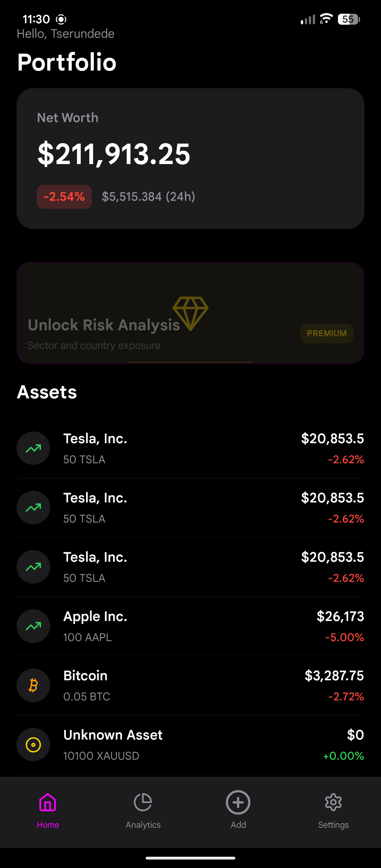Tap the Wi-Fi status icon

(326, 19)
